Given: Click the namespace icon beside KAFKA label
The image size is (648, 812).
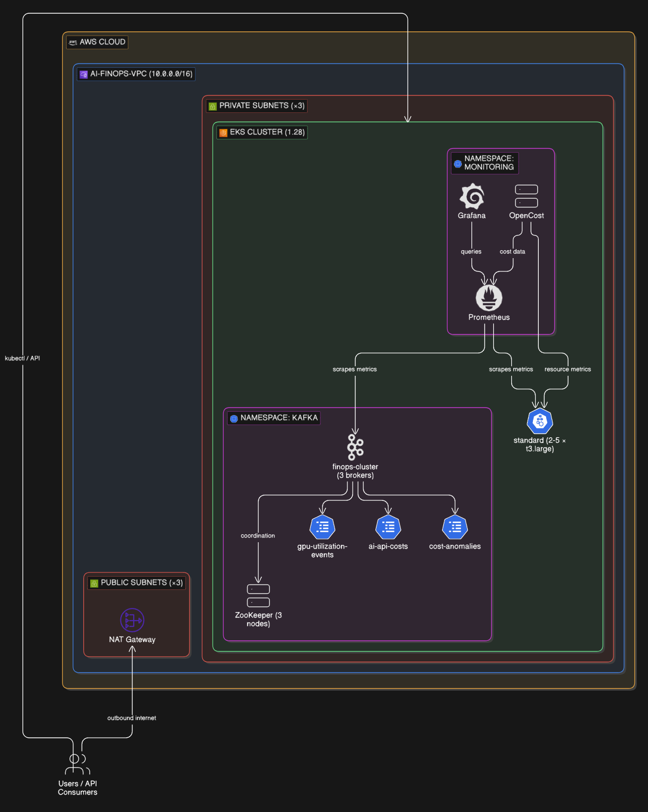Looking at the screenshot, I should click(x=234, y=418).
